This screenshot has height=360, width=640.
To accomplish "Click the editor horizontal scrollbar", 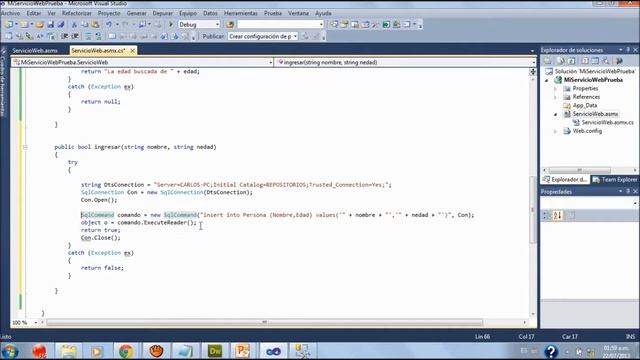I will coord(264,322).
